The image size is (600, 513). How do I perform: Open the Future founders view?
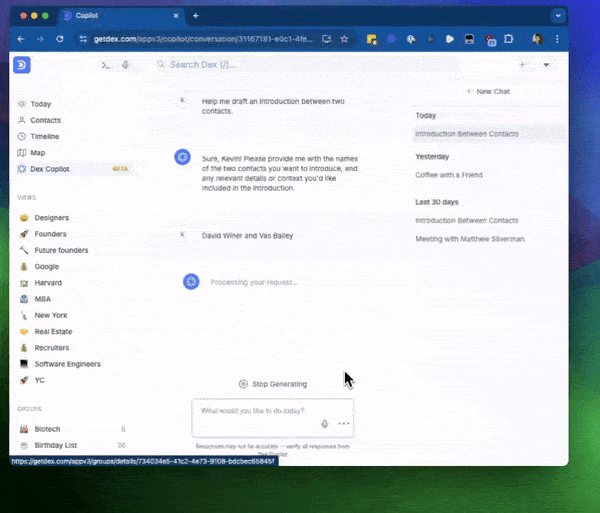coord(61,250)
